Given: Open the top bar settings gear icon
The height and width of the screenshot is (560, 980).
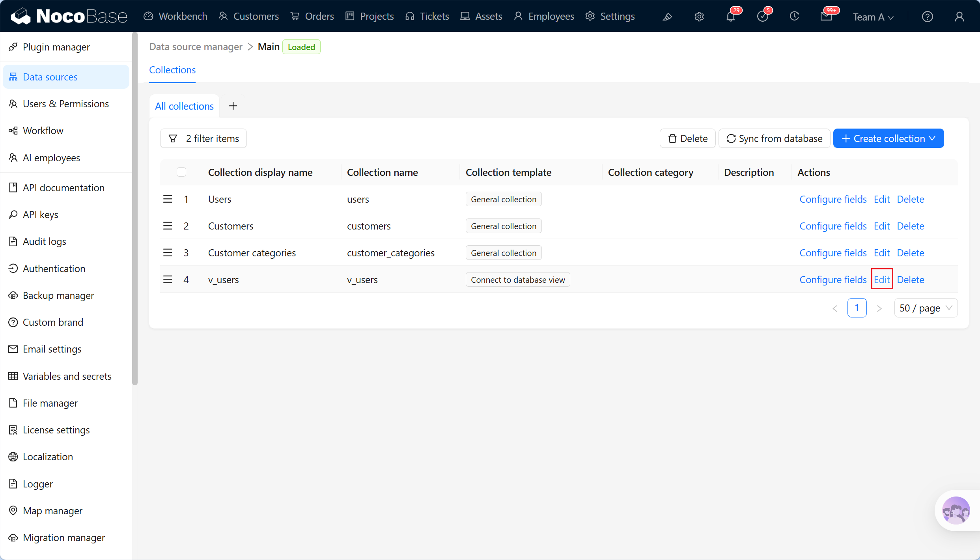Looking at the screenshot, I should pyautogui.click(x=699, y=17).
